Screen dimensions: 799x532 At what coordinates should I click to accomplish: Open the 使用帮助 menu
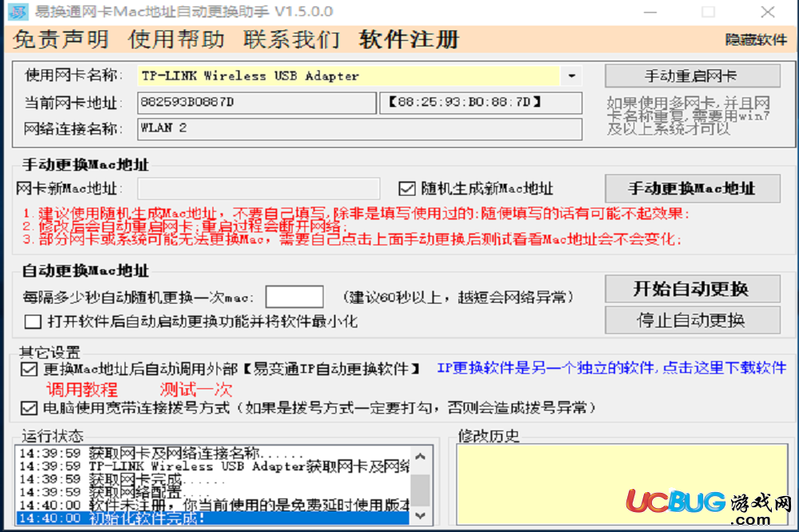[177, 39]
